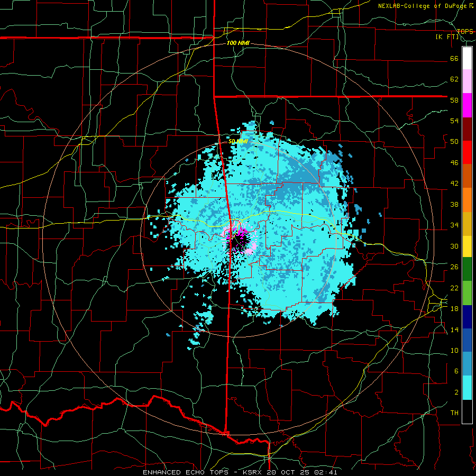
Task: Click the cyan 10 kft legend swatch
Action: (x=467, y=388)
